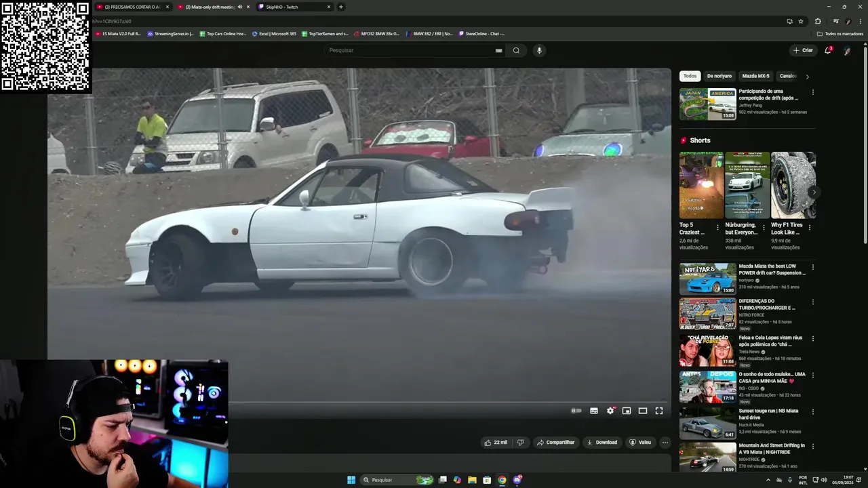
Task: Mute the Miata-only drift meeting tab audio
Action: pos(239,7)
